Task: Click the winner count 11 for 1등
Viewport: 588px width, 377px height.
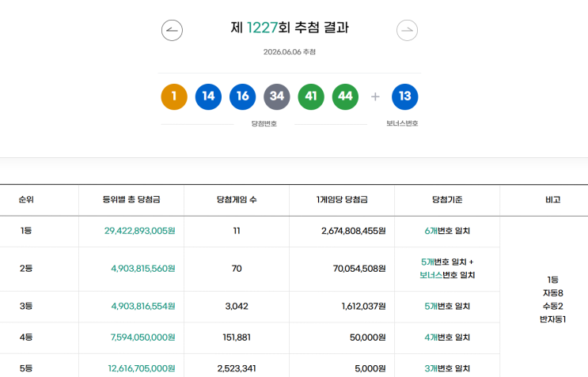Action: [x=237, y=231]
